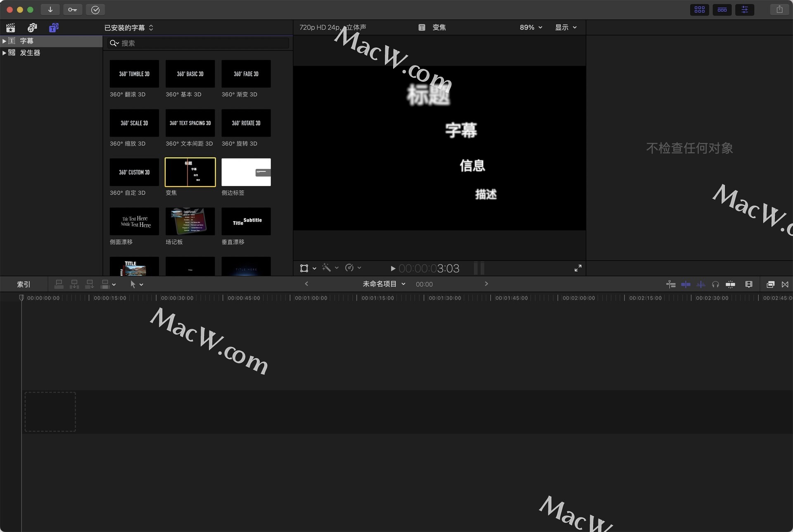
Task: Select the 发生器 sidebar item
Action: point(30,53)
